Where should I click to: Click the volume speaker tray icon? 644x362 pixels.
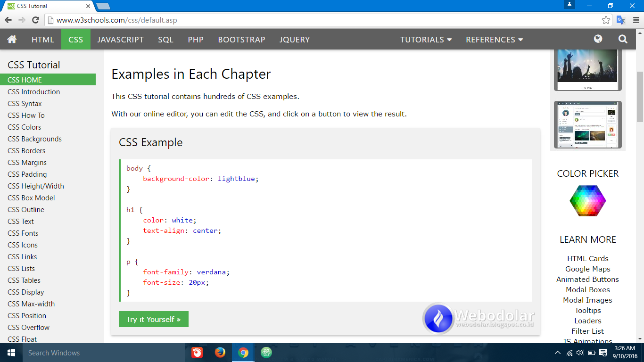580,353
